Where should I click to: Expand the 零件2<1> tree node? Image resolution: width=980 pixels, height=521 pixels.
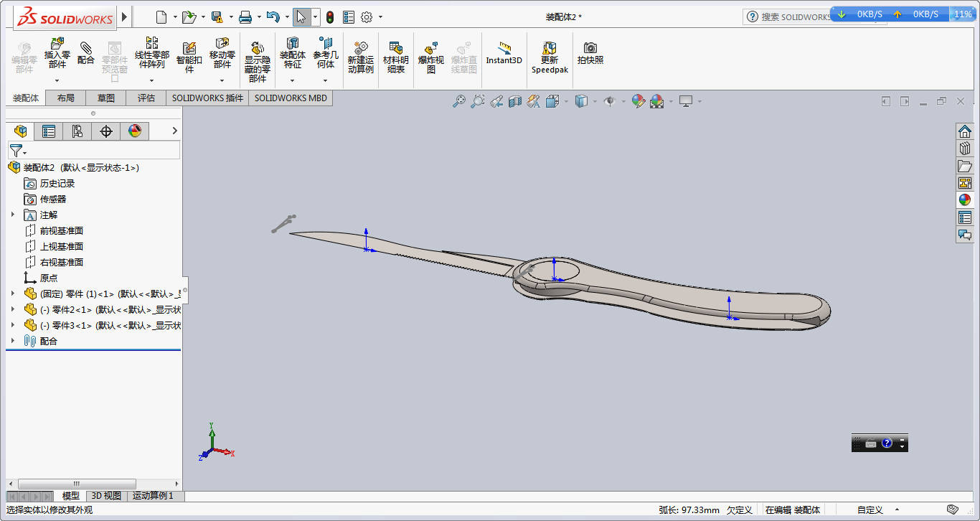click(x=12, y=309)
